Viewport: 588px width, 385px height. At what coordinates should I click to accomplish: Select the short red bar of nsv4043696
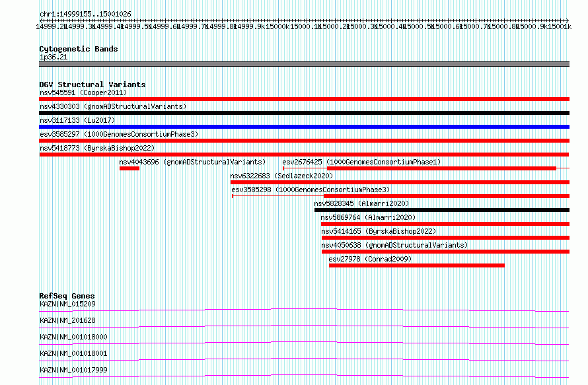(x=129, y=168)
